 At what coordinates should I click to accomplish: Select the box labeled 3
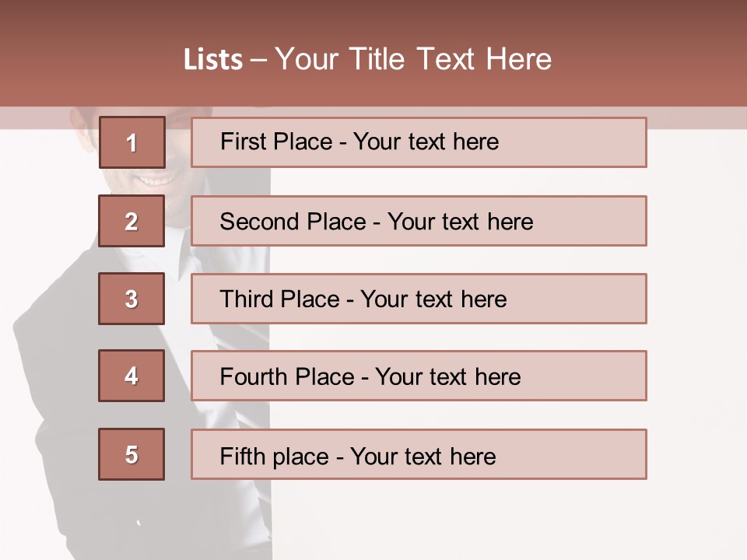pos(132,299)
